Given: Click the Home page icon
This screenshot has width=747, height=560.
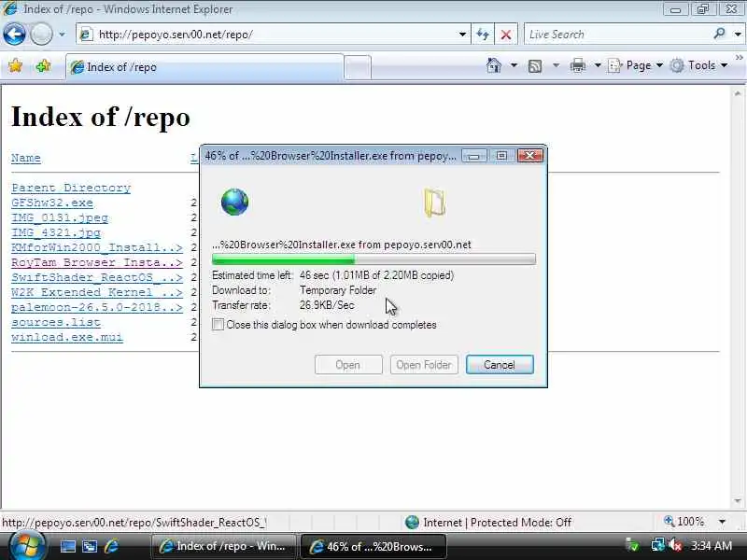Looking at the screenshot, I should 494,65.
